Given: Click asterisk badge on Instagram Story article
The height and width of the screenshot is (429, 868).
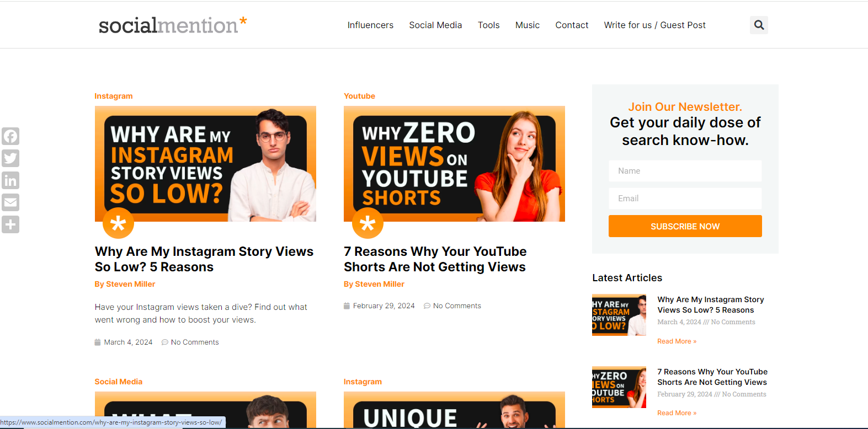Looking at the screenshot, I should 118,223.
